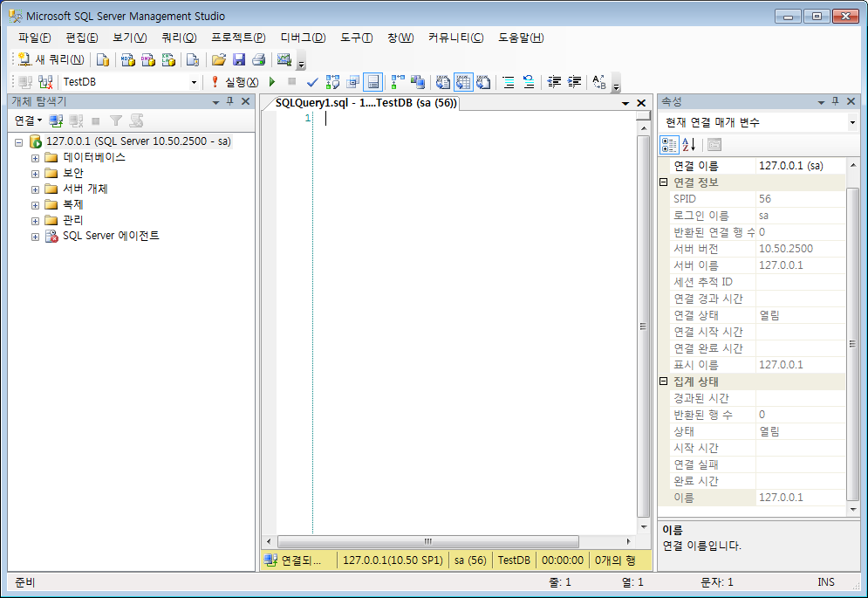Toggle alphabetical sort in Properties panel
The width and height of the screenshot is (868, 598).
[x=689, y=145]
